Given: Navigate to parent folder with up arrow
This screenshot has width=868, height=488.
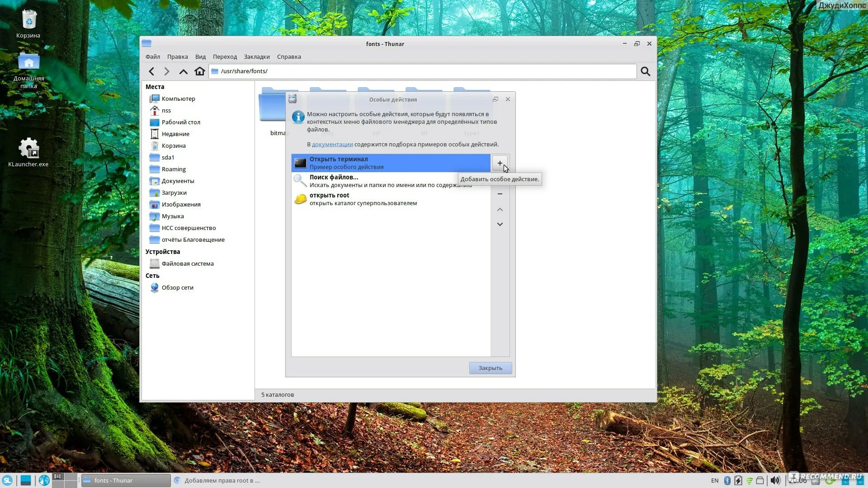Looking at the screenshot, I should [x=183, y=71].
